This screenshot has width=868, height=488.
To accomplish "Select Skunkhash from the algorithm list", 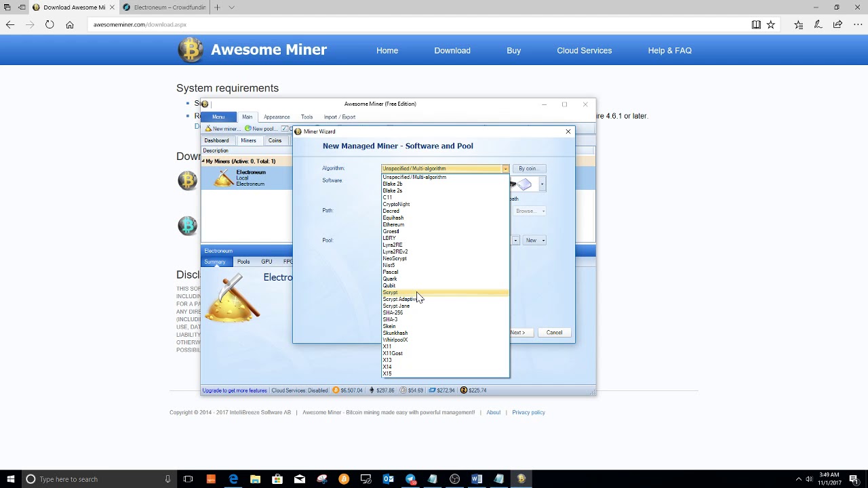I will (x=445, y=333).
